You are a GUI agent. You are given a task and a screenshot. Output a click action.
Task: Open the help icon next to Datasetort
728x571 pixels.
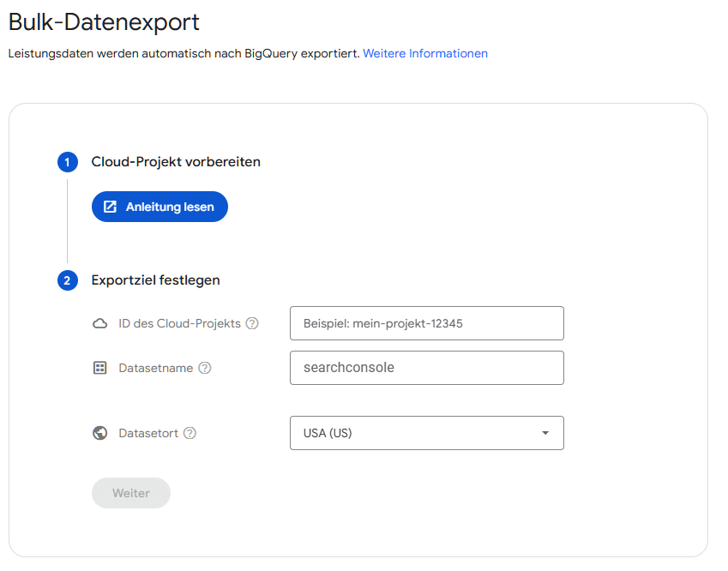[x=190, y=433]
